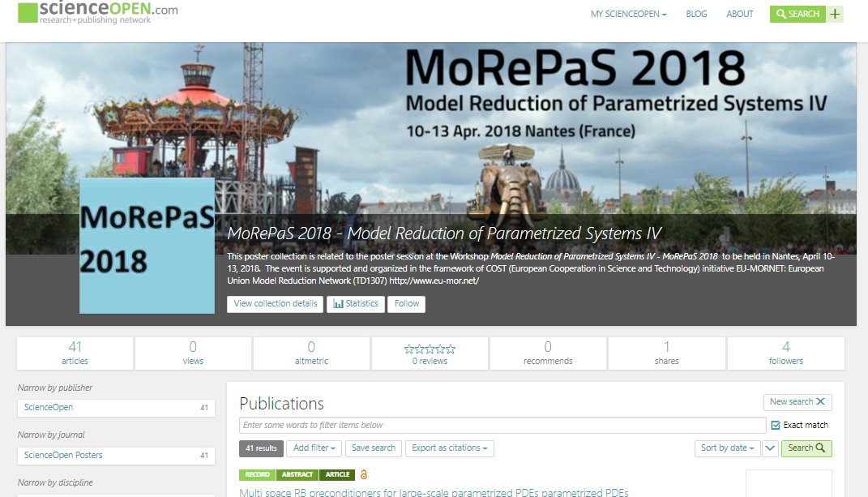Select the 4 followers stat tab

(x=785, y=353)
